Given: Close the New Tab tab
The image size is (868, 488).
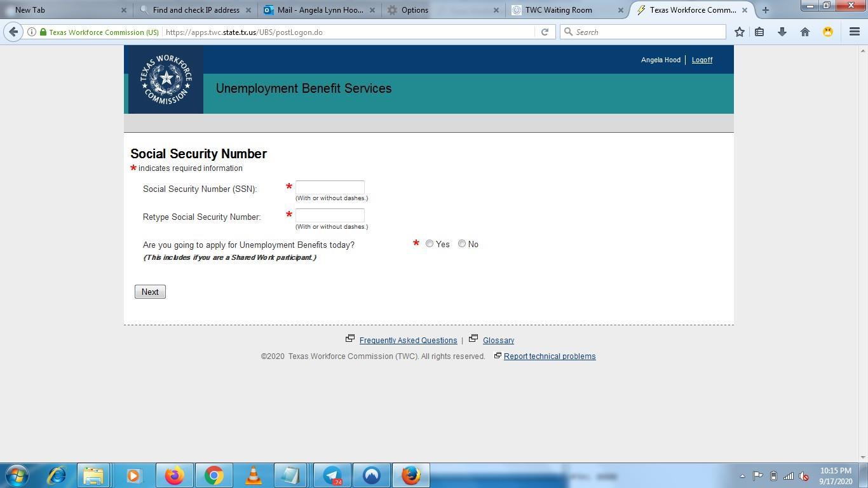Looking at the screenshot, I should click(124, 10).
